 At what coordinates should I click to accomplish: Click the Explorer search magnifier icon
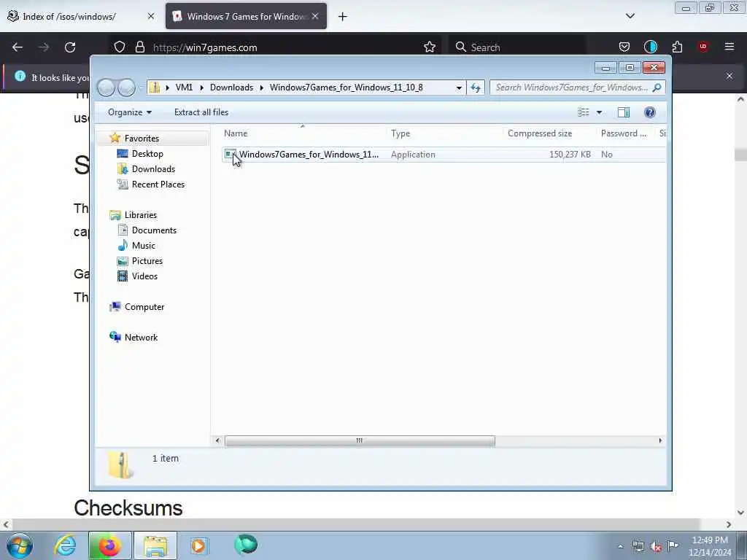657,87
